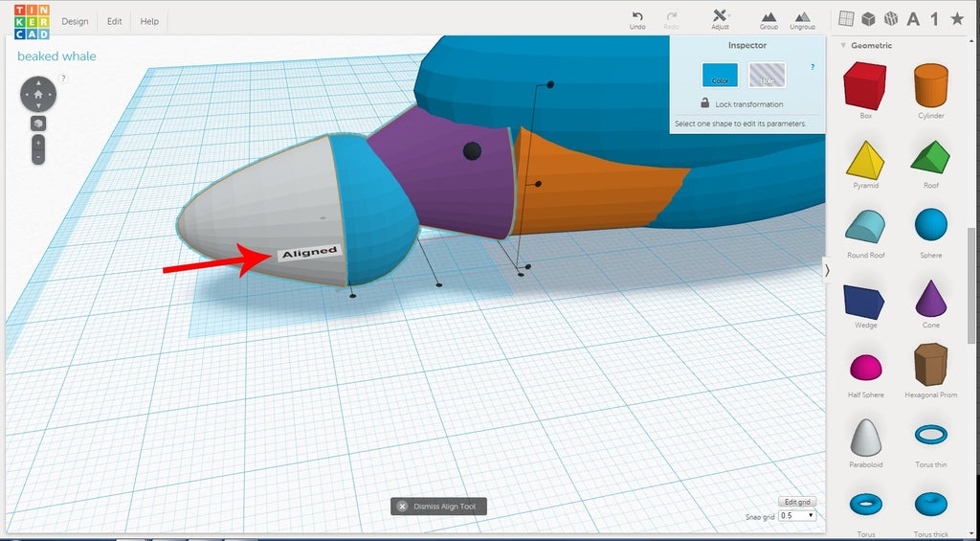Viewport: 980px width, 541px height.
Task: Pick the Hexagonal Prism shape
Action: [x=930, y=364]
